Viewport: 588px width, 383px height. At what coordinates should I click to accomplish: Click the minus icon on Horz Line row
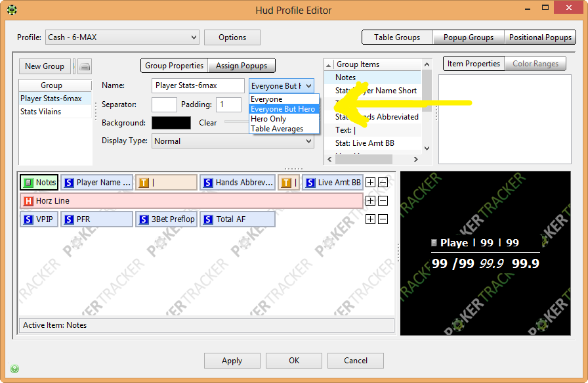383,200
